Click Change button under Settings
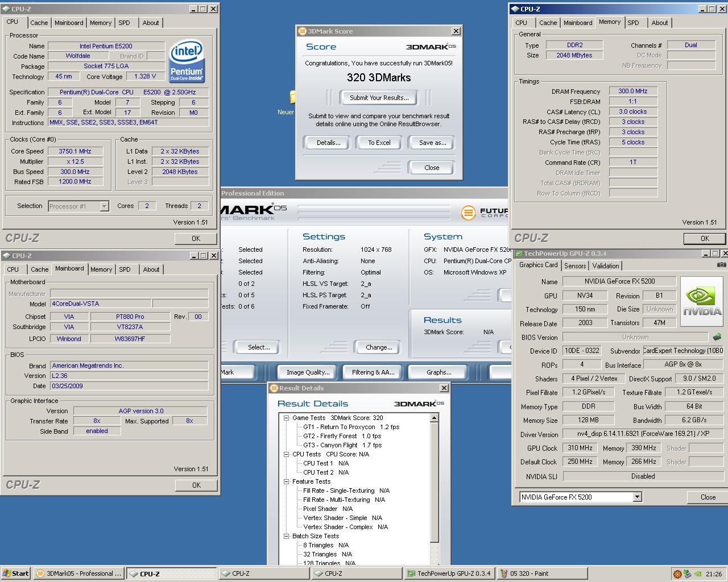The width and height of the screenshot is (728, 582). (379, 347)
